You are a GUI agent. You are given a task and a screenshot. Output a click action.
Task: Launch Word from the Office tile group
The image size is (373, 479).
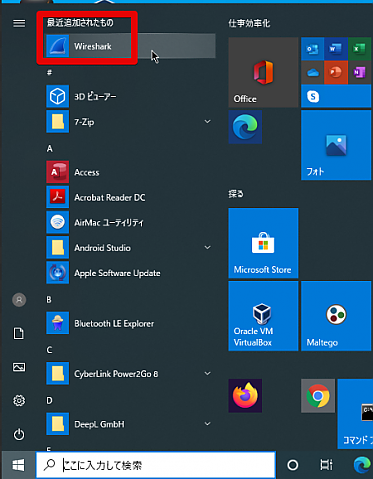point(336,49)
